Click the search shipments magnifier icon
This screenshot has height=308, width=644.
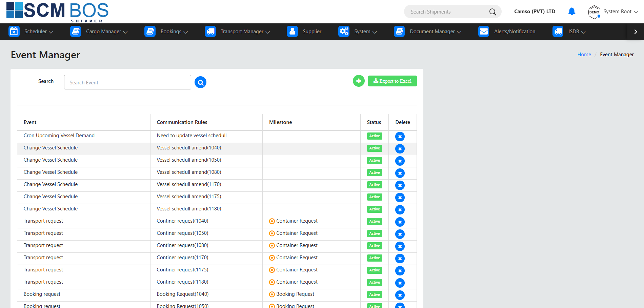(493, 12)
